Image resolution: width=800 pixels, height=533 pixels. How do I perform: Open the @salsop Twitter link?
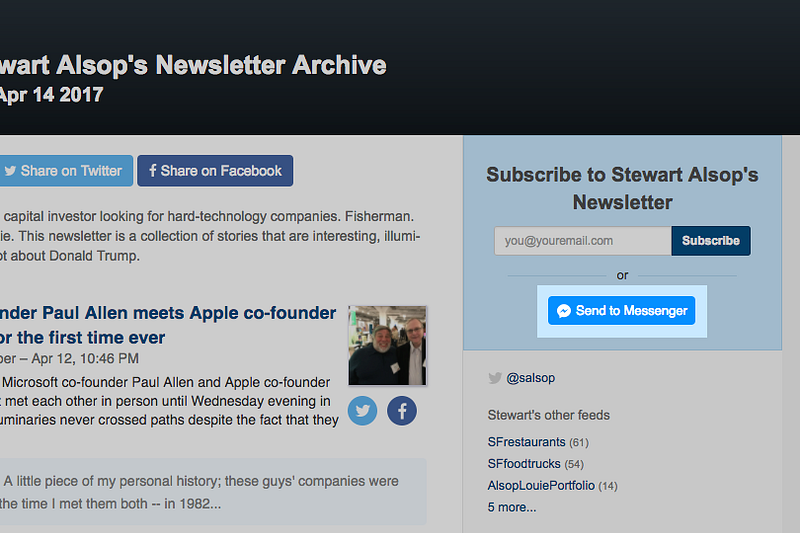(531, 378)
